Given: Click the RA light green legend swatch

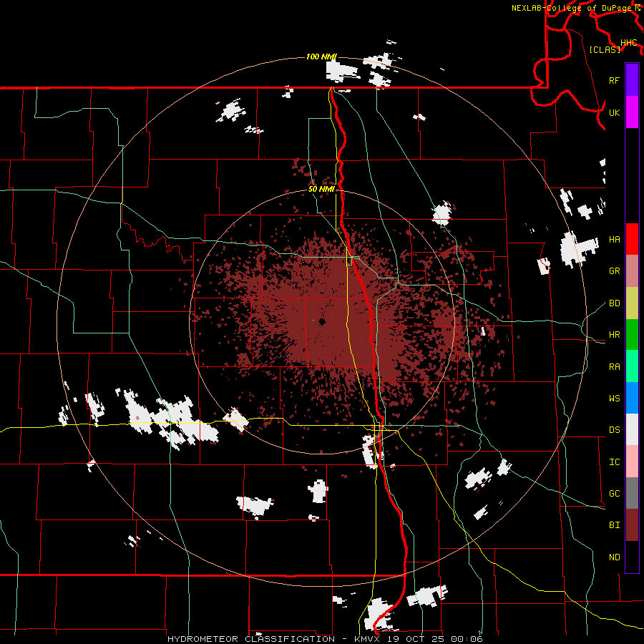Looking at the screenshot, I should [x=632, y=366].
